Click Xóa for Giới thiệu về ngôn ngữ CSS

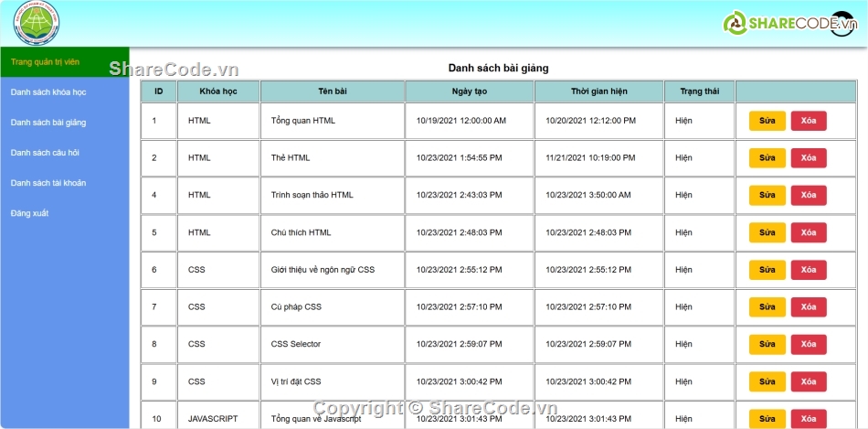click(809, 270)
